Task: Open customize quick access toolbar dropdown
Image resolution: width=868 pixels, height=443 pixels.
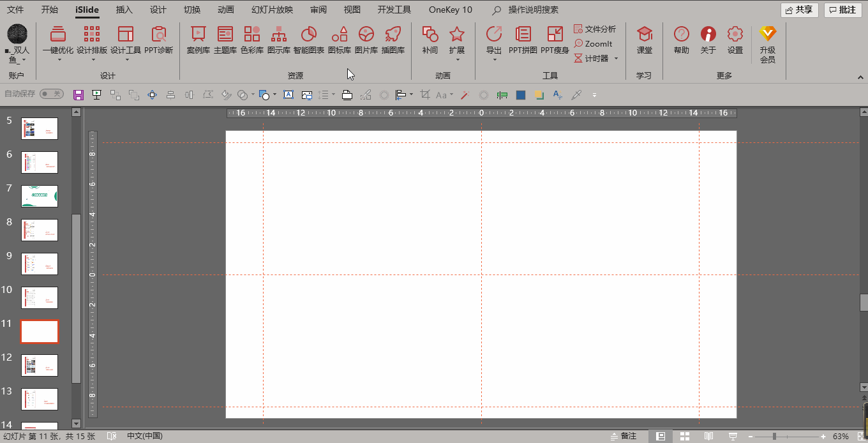Action: 594,95
